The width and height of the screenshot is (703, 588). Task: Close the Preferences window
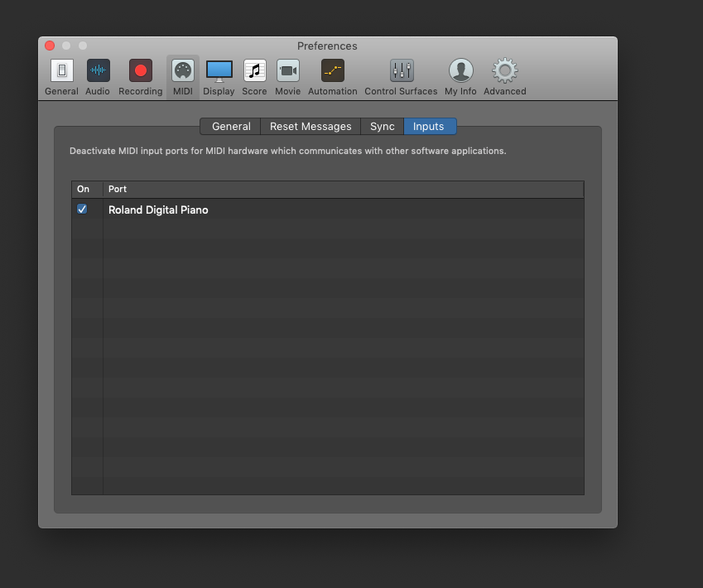(x=50, y=46)
